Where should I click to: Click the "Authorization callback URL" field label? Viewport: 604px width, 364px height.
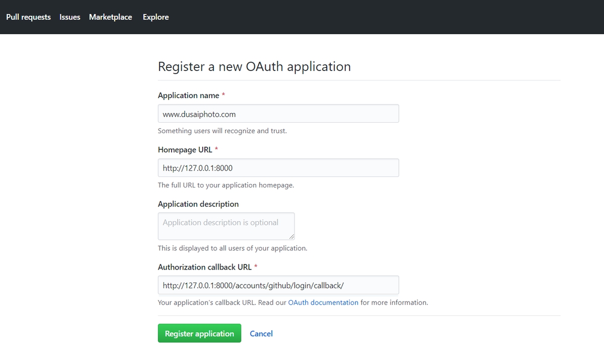tap(205, 267)
